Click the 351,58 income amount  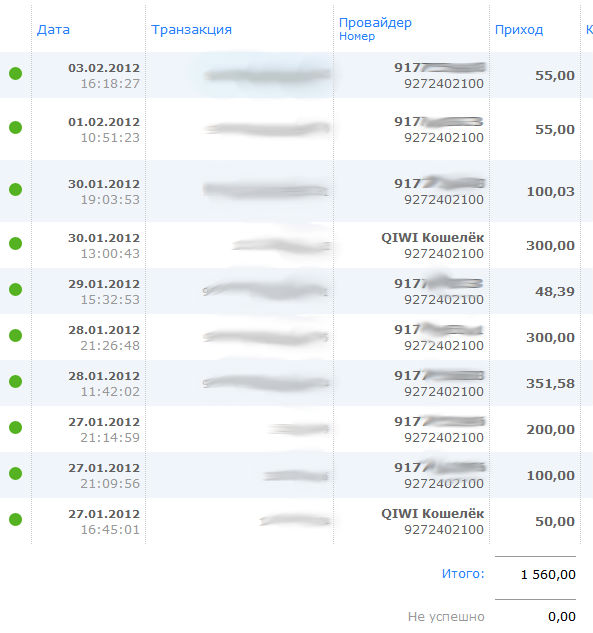[x=551, y=384]
